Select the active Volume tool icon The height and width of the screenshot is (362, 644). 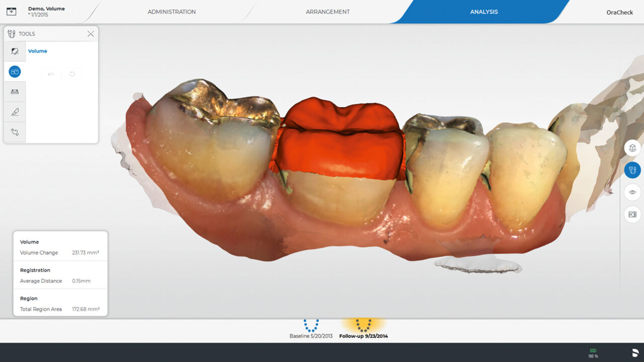click(15, 72)
